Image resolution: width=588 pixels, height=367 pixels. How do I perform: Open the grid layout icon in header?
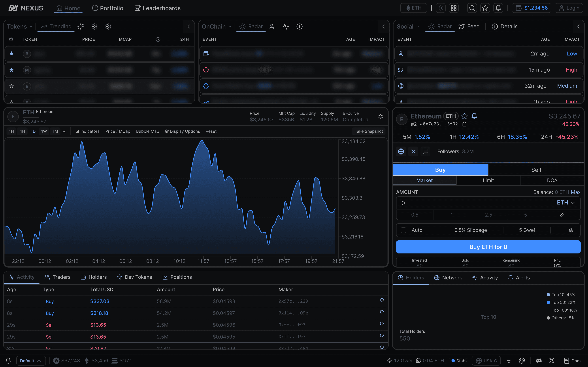coord(453,8)
